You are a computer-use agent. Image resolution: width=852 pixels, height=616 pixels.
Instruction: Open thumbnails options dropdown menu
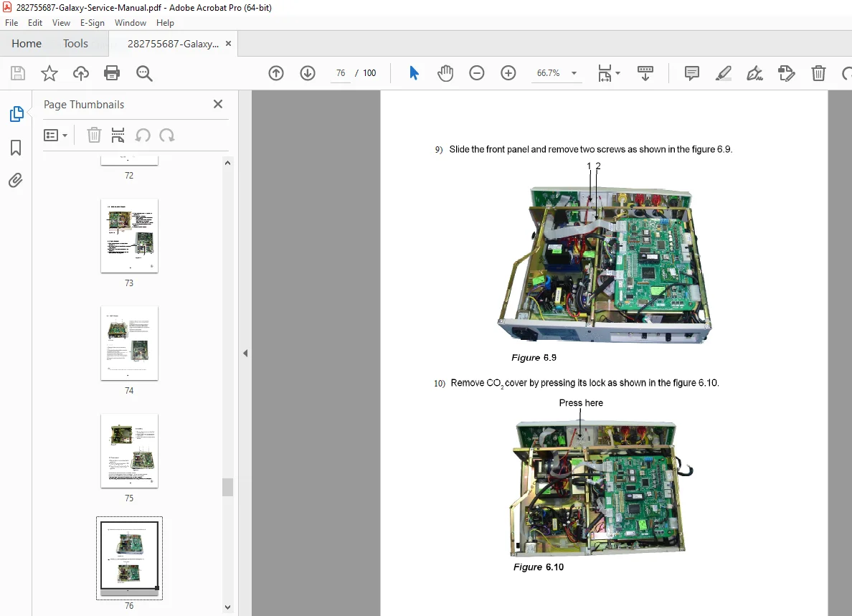point(55,136)
